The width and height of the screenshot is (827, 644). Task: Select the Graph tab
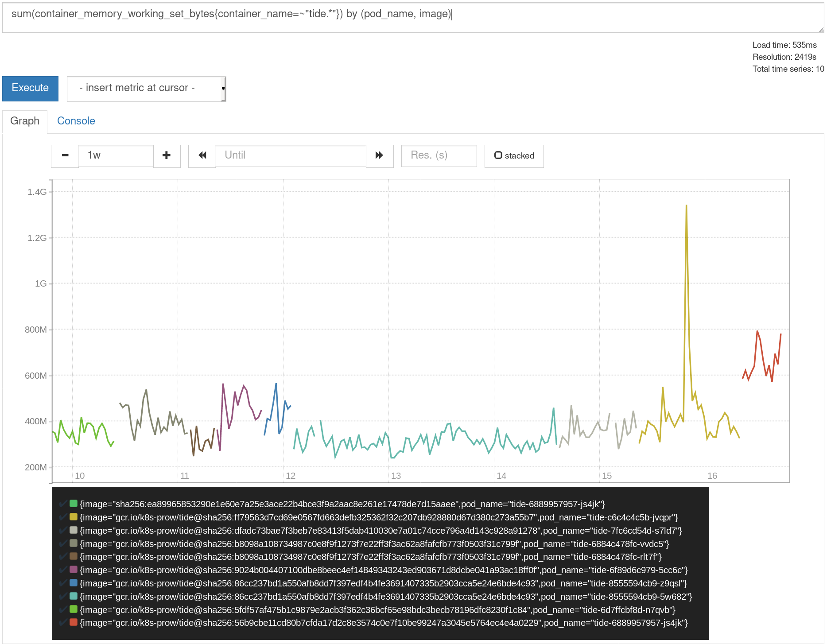click(25, 121)
